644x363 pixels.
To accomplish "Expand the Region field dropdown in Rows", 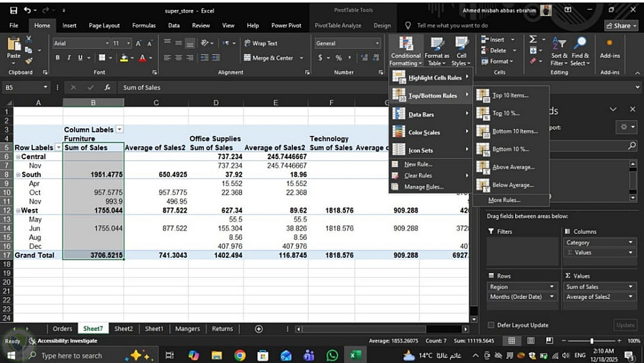I will coord(552,287).
